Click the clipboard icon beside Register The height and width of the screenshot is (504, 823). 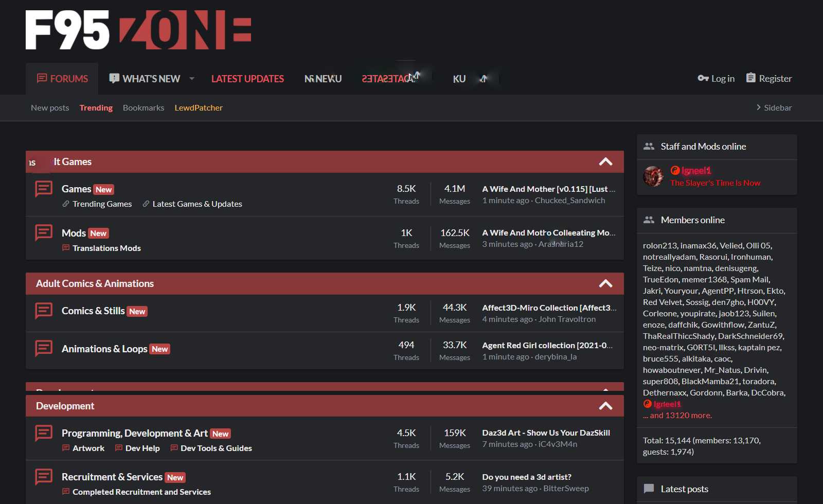[751, 78]
